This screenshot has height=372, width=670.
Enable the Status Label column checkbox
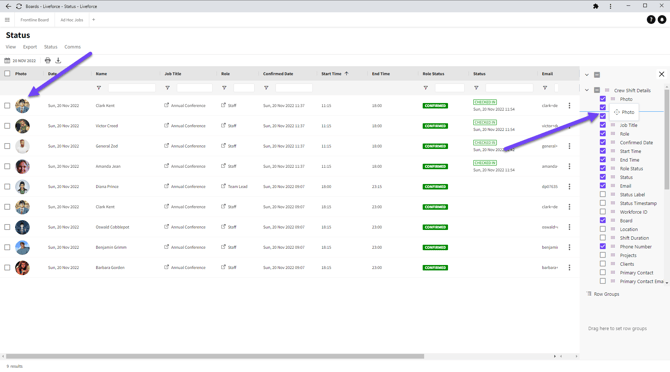click(603, 194)
